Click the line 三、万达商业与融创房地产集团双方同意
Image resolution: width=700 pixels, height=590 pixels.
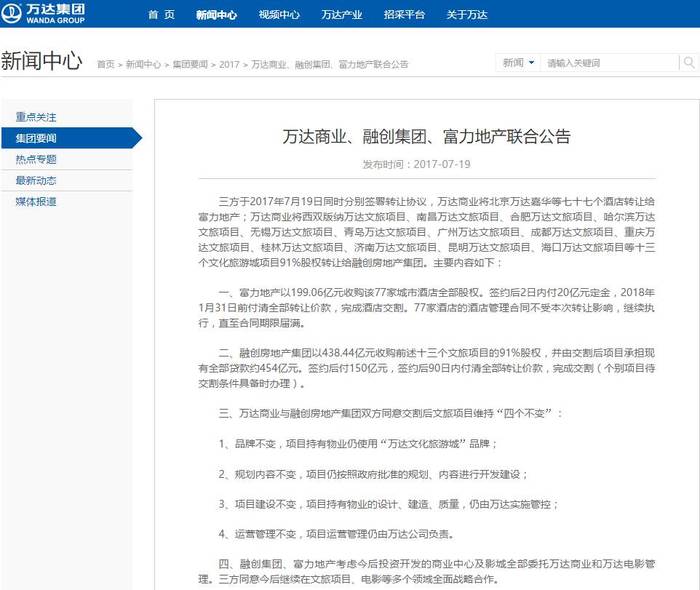pyautogui.click(x=390, y=413)
